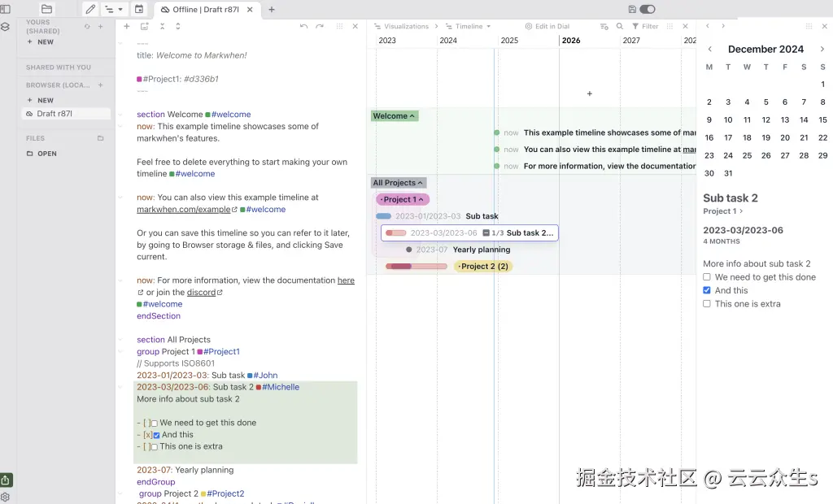
Task: Open the layers stack icon in sidebar
Action: tap(6, 27)
